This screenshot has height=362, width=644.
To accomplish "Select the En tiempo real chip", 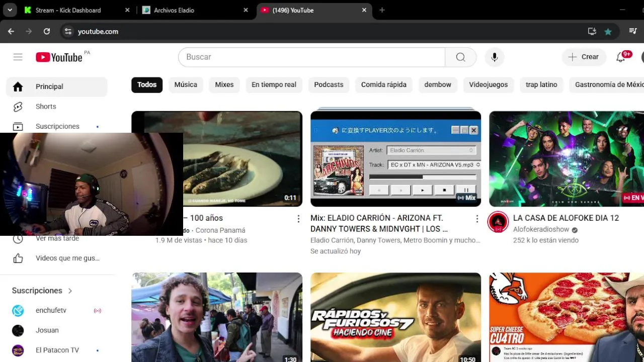I will click(x=274, y=84).
